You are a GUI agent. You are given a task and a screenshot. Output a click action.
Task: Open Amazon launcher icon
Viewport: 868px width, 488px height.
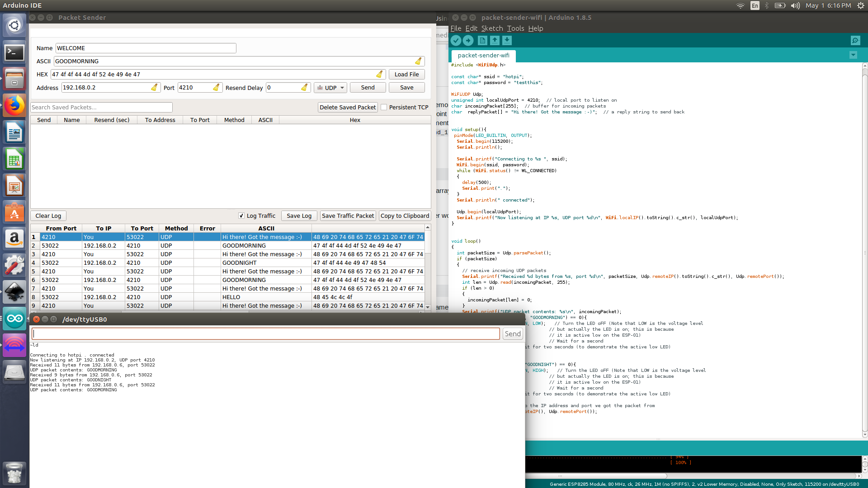click(x=14, y=239)
